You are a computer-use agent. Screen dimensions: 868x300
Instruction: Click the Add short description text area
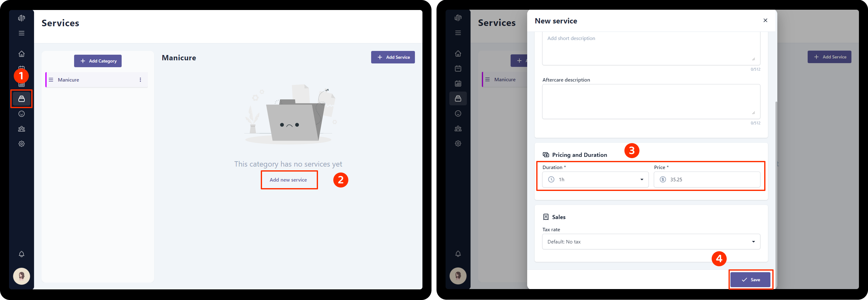point(651,48)
